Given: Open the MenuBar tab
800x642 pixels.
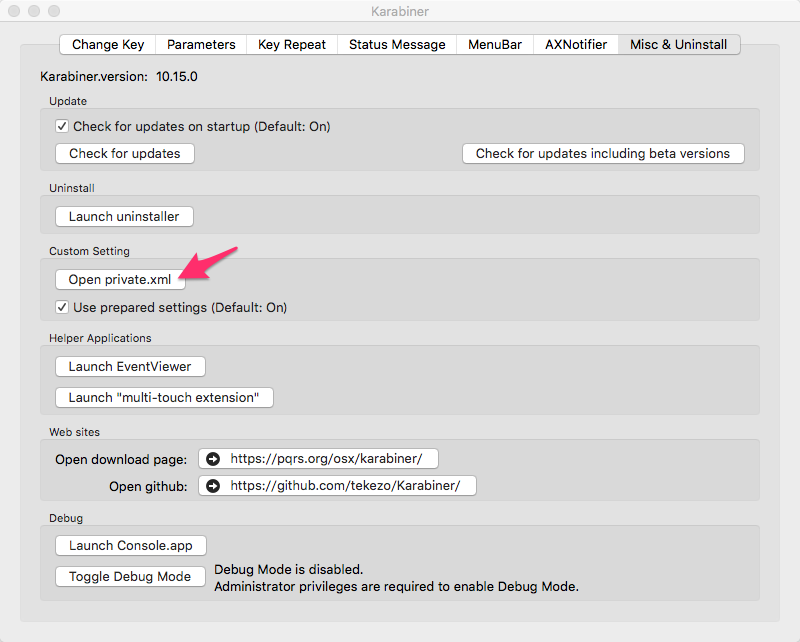Looking at the screenshot, I should point(495,44).
